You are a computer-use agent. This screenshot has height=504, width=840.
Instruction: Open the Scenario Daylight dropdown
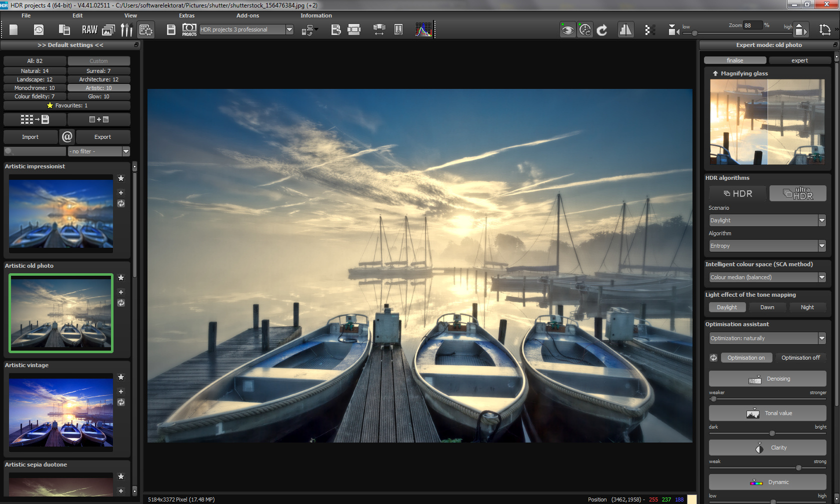[x=767, y=220]
